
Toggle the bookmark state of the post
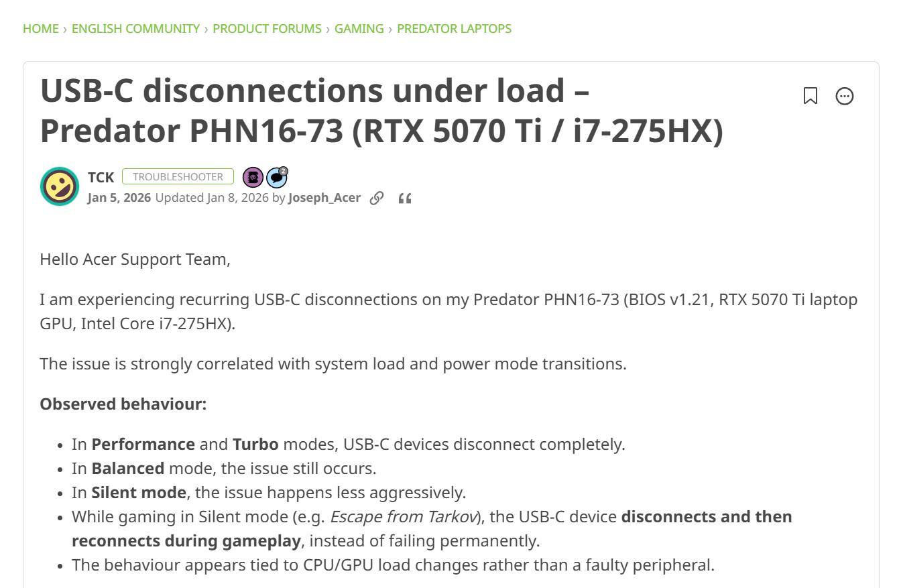click(x=809, y=96)
